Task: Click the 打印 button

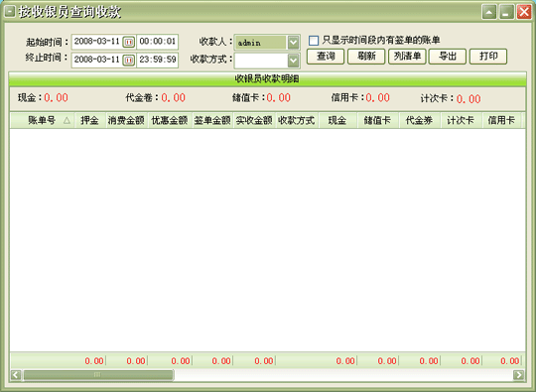Action: pyautogui.click(x=488, y=57)
